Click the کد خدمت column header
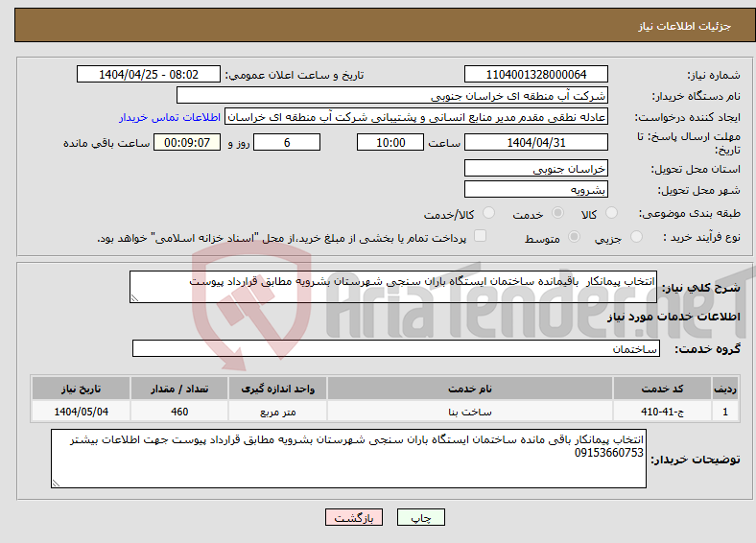 (662, 389)
